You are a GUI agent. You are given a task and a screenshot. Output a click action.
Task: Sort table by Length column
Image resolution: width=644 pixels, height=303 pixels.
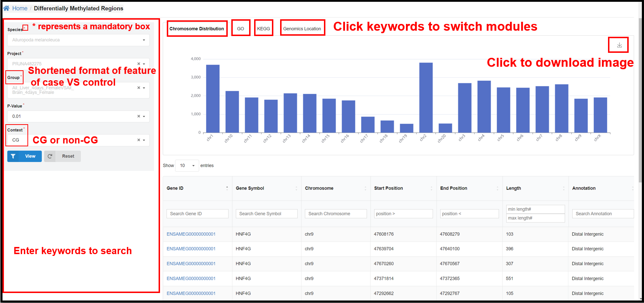pos(563,188)
